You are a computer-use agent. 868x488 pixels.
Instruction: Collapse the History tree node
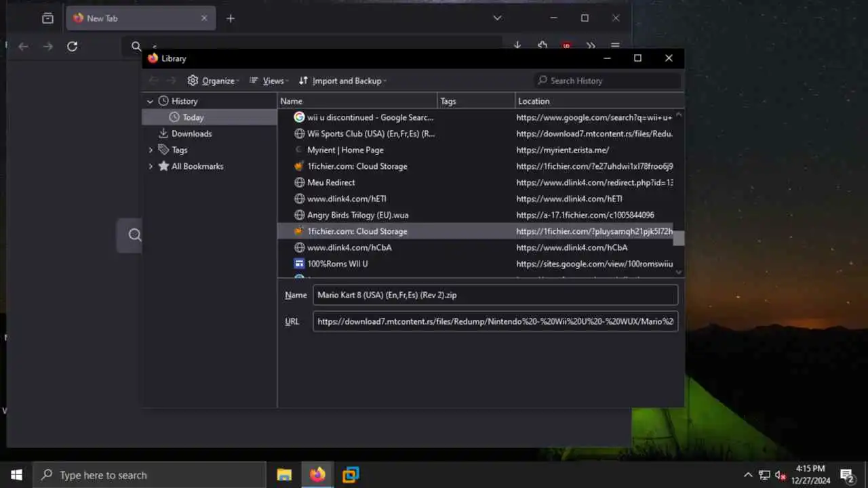tap(150, 101)
